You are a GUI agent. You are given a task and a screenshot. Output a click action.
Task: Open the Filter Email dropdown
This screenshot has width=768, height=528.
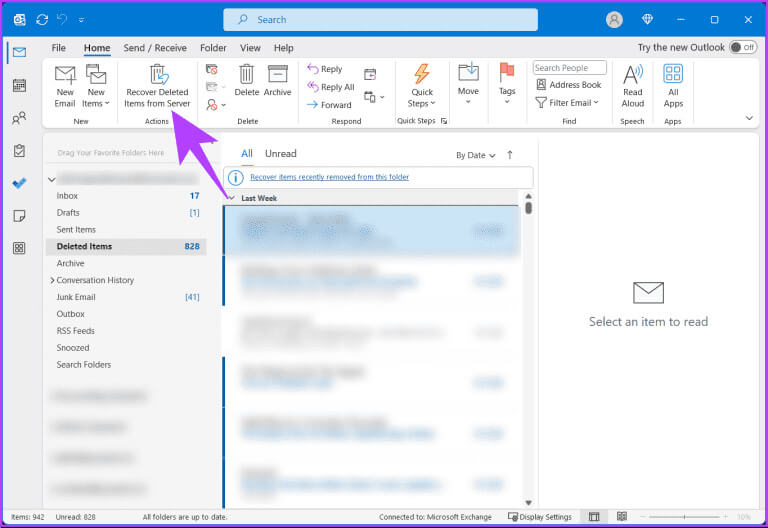tap(567, 102)
